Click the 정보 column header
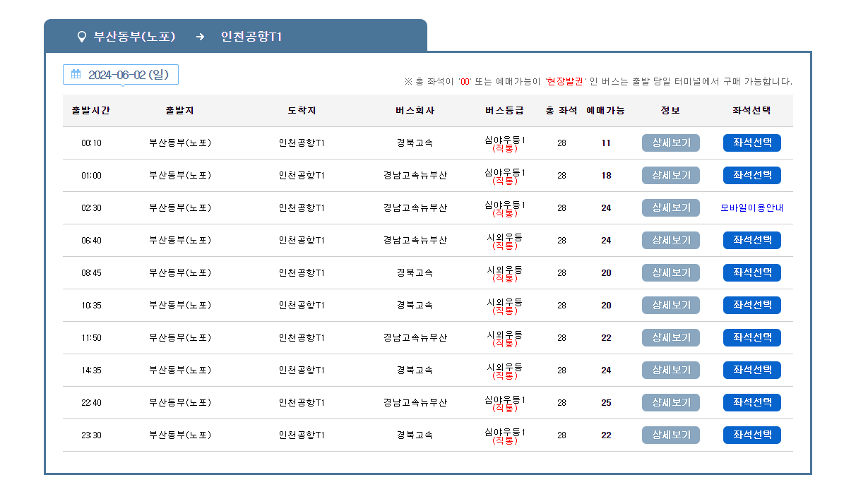The image size is (868, 494). (671, 111)
